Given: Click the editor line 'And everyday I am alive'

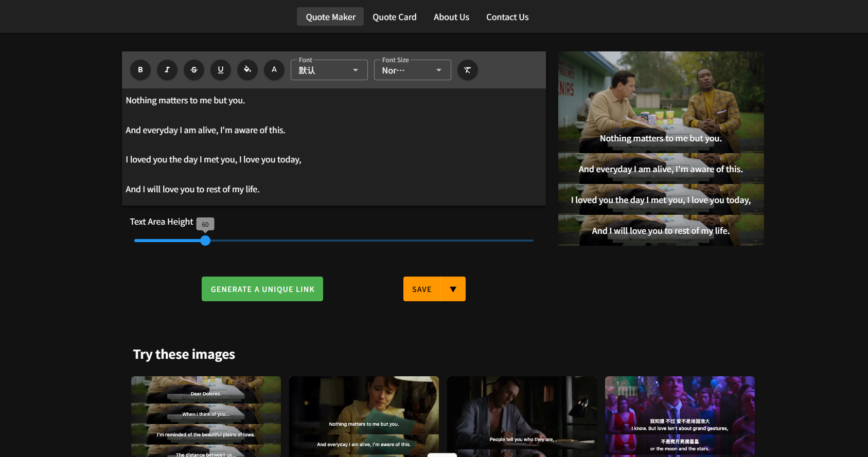Looking at the screenshot, I should 205,130.
